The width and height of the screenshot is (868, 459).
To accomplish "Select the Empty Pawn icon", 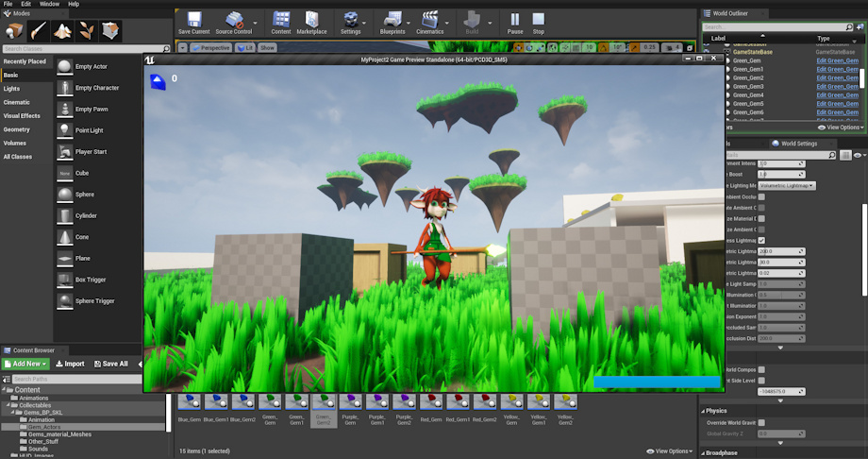I will point(65,110).
